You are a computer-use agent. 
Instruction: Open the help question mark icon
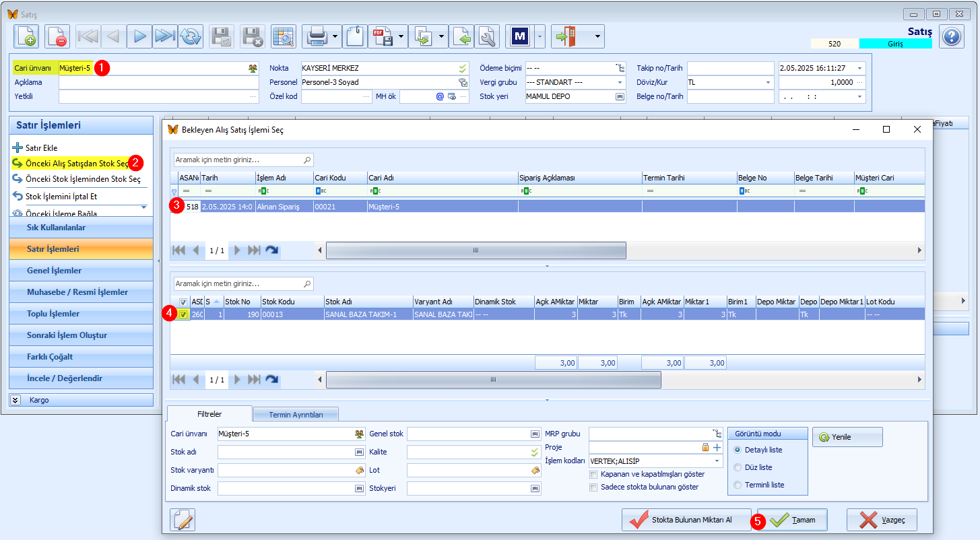point(952,36)
